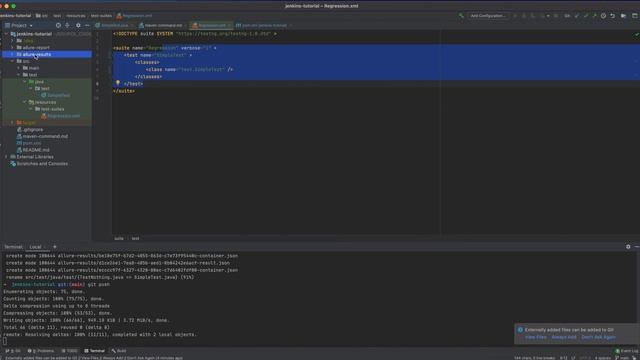Click 'suite' breadcrumb below the editor
This screenshot has width=640, height=360.
(x=119, y=238)
